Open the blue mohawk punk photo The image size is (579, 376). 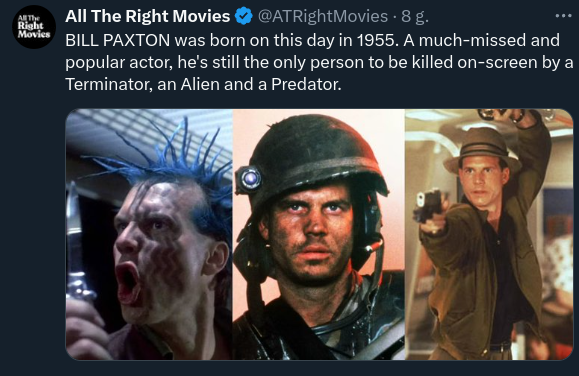pos(149,234)
